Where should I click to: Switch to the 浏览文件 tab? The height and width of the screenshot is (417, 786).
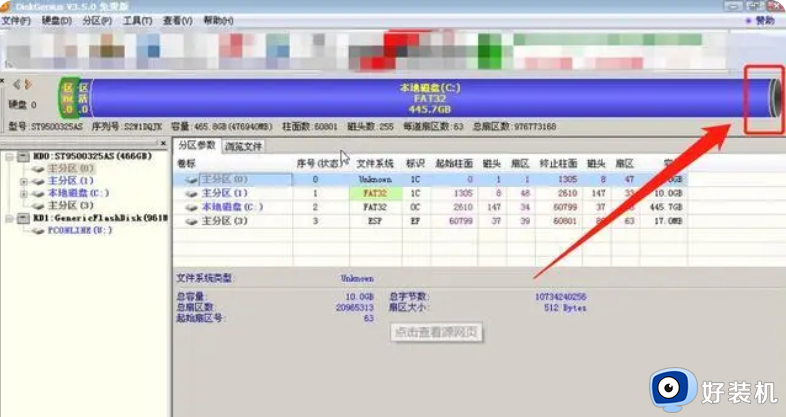click(x=243, y=146)
